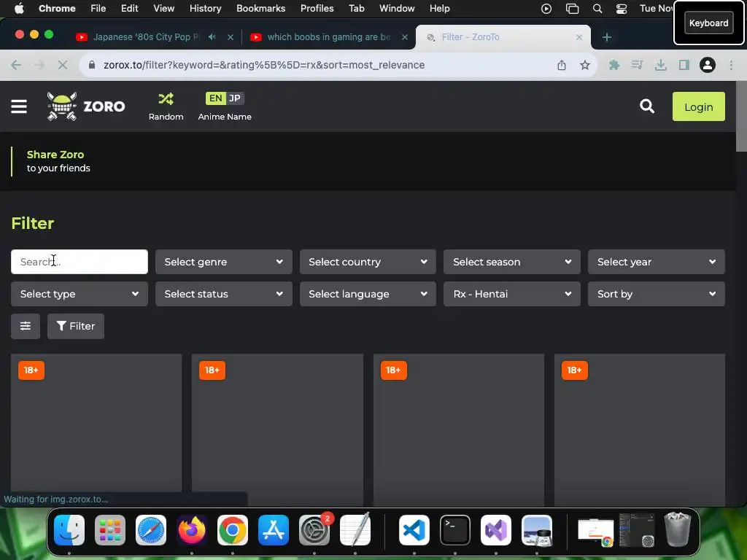The height and width of the screenshot is (560, 747).
Task: Open the hamburger menu on Zoro site
Action: pos(19,106)
